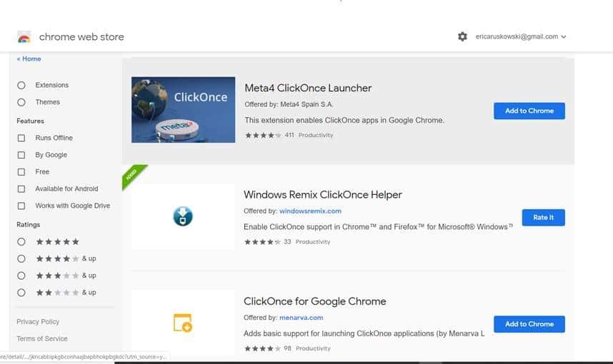Click the ClickOnce for Google Chrome yellow icon
Image resolution: width=613 pixels, height=364 pixels.
click(183, 323)
